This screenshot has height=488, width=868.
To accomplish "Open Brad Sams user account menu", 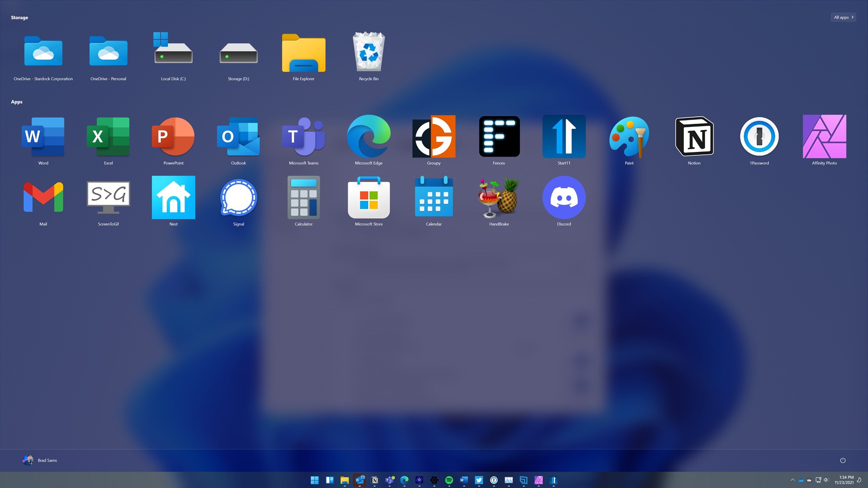I will [x=40, y=460].
